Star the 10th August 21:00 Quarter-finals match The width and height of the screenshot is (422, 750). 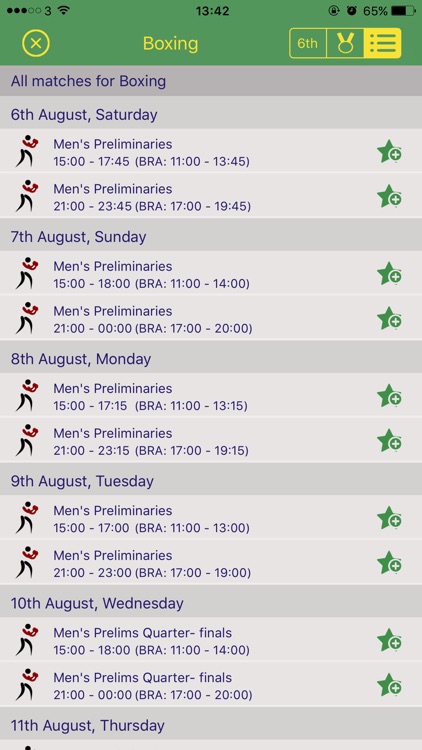tap(389, 685)
